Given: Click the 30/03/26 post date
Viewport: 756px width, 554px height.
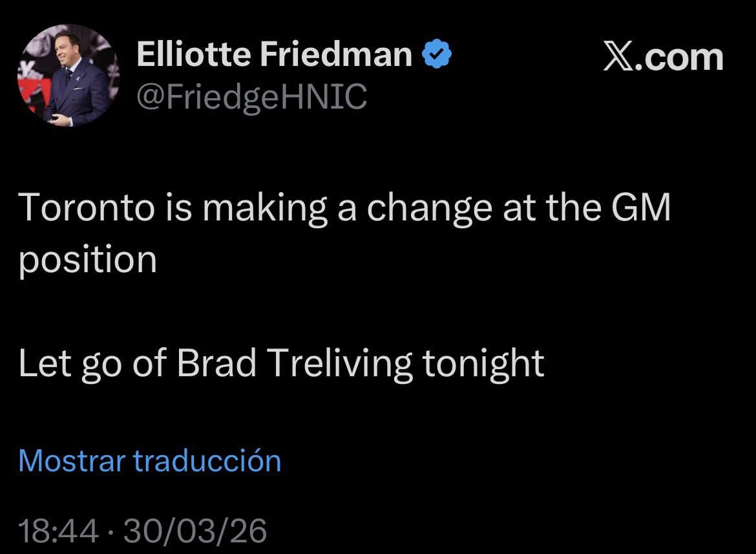Looking at the screenshot, I should coord(194,531).
